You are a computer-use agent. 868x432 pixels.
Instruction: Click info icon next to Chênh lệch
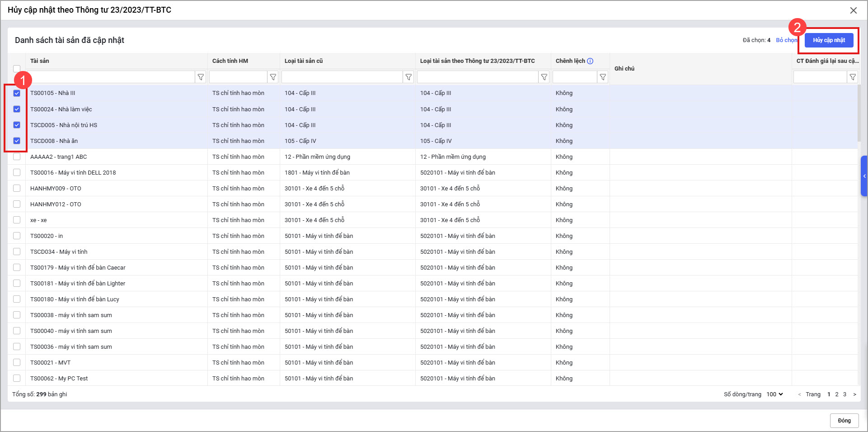590,61
